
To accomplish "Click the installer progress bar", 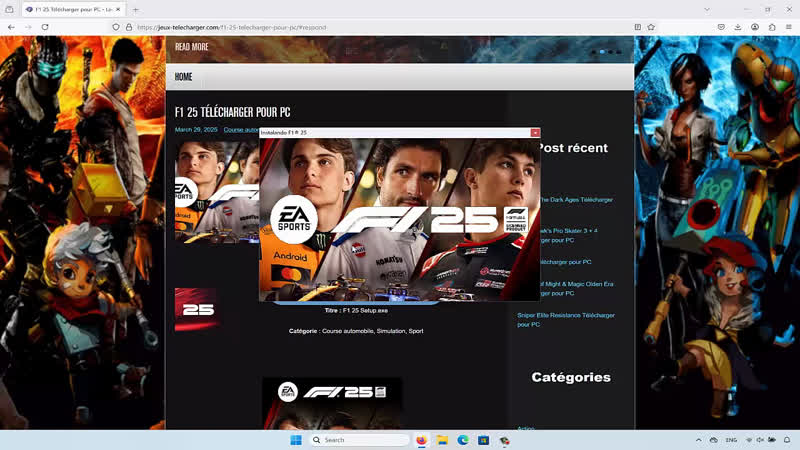I will (x=356, y=303).
